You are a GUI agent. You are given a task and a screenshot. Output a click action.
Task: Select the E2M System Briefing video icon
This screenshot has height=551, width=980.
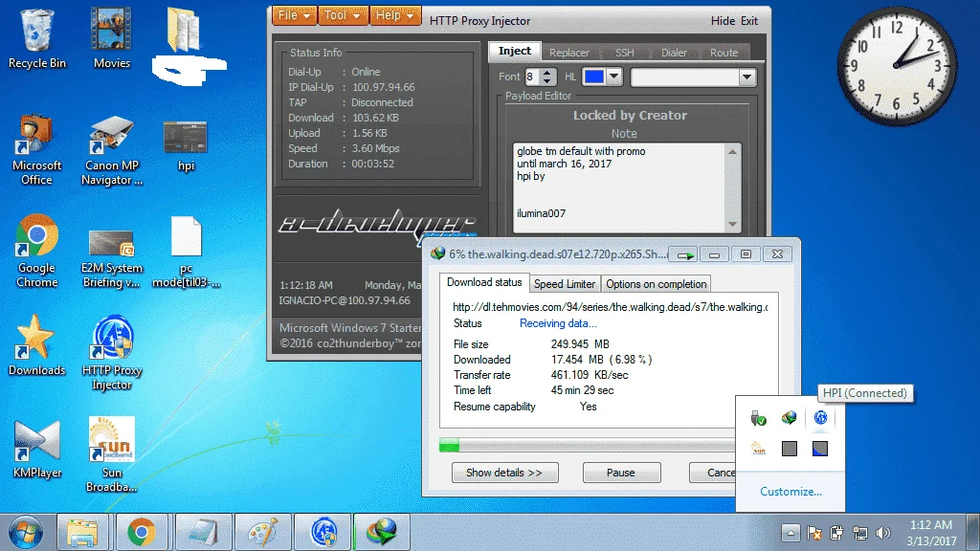[112, 258]
